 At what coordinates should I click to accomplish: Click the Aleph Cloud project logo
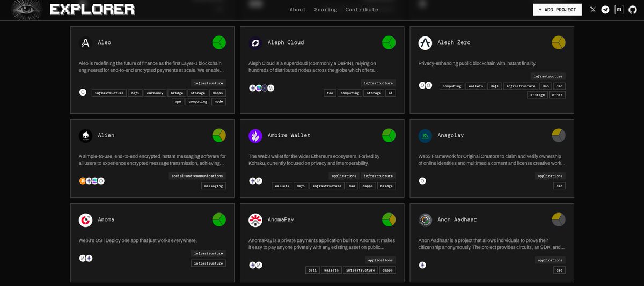pos(255,43)
